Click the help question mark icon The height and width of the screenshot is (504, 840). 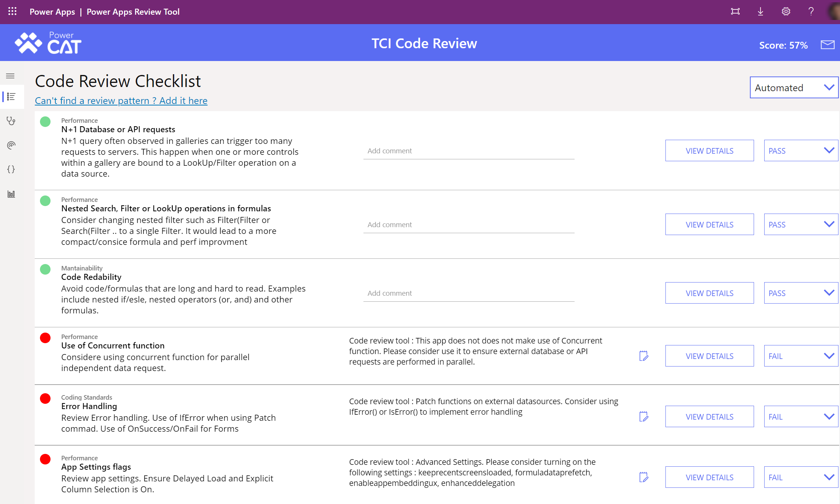(x=811, y=11)
